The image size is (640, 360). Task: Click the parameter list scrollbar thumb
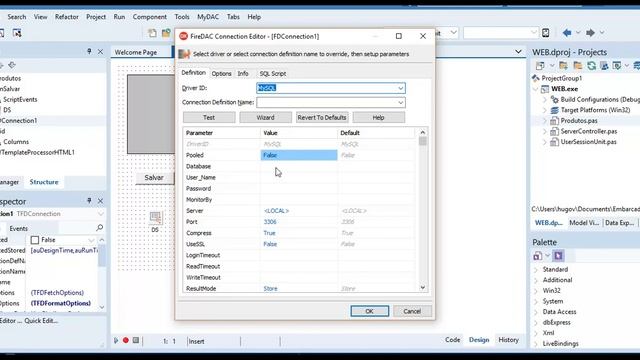pyautogui.click(x=422, y=141)
